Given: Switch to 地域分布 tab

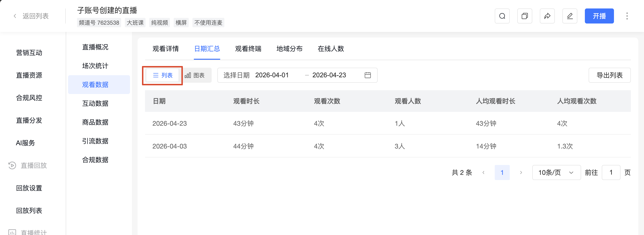Looking at the screenshot, I should pos(290,49).
